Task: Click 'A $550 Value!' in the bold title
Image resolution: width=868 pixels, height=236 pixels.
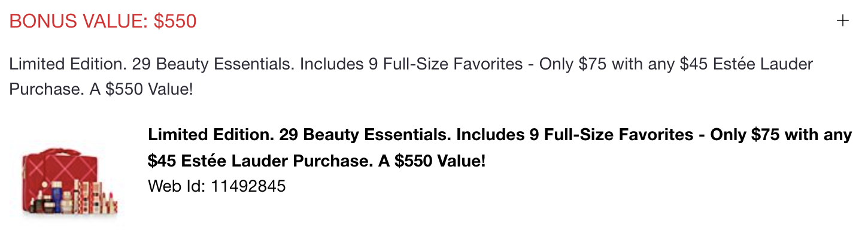Action: 432,161
